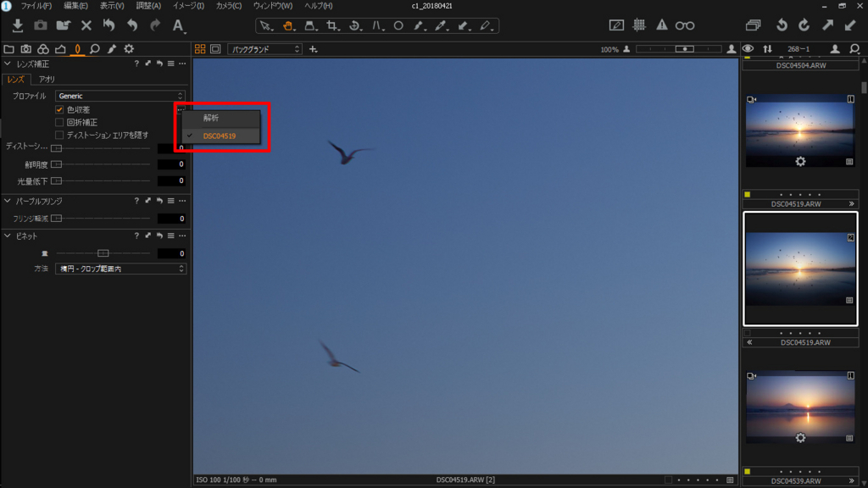This screenshot has width=868, height=488.
Task: Rotate image left with counterclockwise icon
Action: pyautogui.click(x=782, y=25)
